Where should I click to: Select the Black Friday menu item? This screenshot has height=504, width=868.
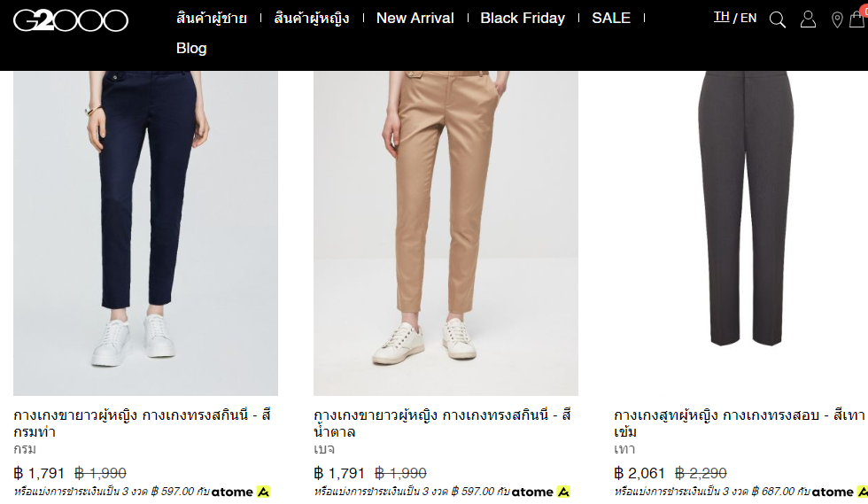pyautogui.click(x=523, y=19)
